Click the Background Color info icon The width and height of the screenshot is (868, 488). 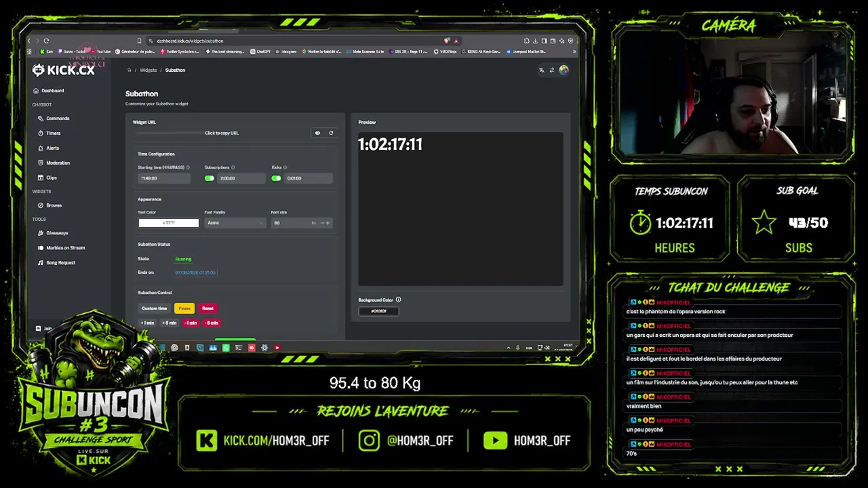[x=398, y=300]
